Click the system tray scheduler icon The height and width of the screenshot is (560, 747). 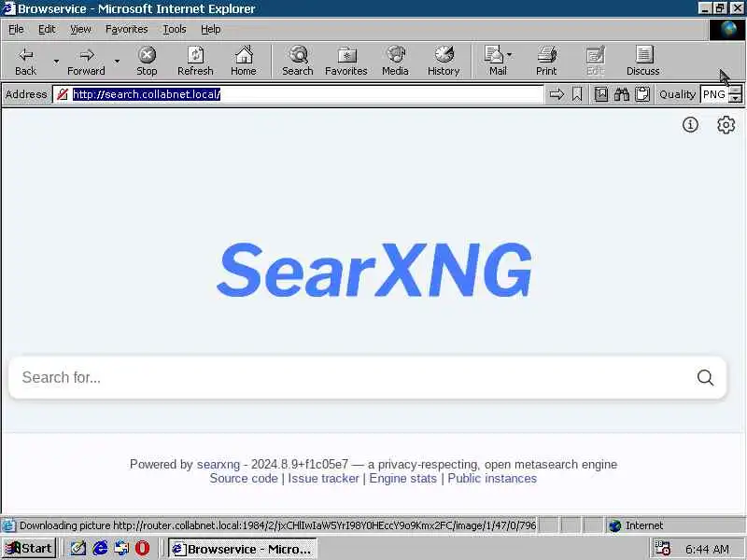click(662, 549)
